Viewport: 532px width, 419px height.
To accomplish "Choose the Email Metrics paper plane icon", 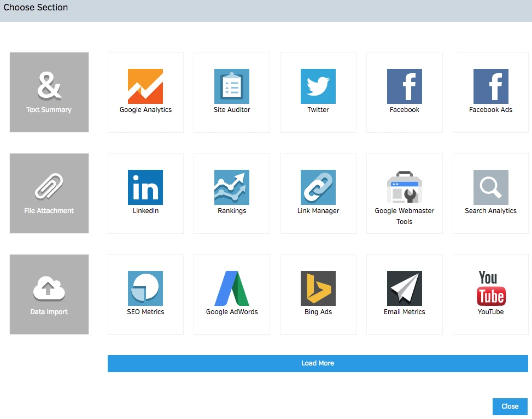I will [x=405, y=288].
